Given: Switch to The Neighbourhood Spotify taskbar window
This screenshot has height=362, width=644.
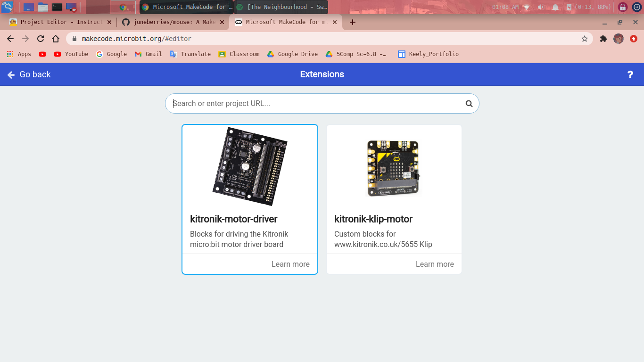Looking at the screenshot, I should tap(281, 7).
